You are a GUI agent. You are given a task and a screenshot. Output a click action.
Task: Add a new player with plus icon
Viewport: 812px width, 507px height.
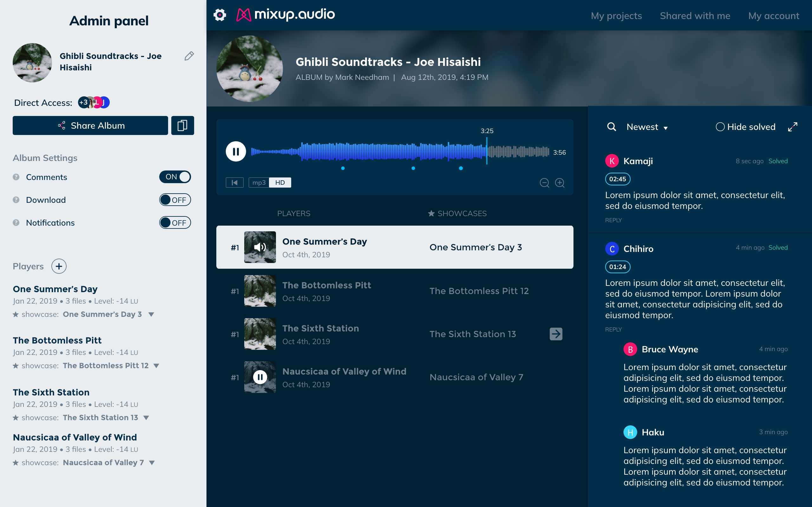(x=59, y=266)
